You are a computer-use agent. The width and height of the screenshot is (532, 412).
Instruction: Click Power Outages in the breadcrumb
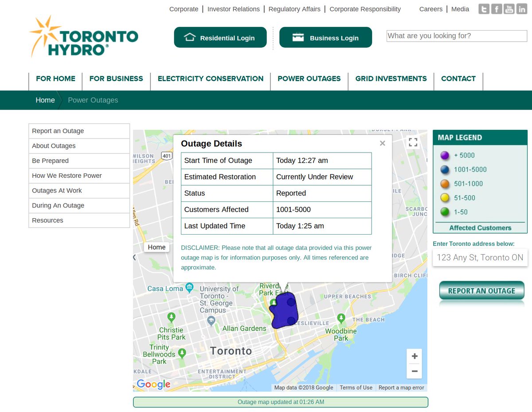click(93, 100)
